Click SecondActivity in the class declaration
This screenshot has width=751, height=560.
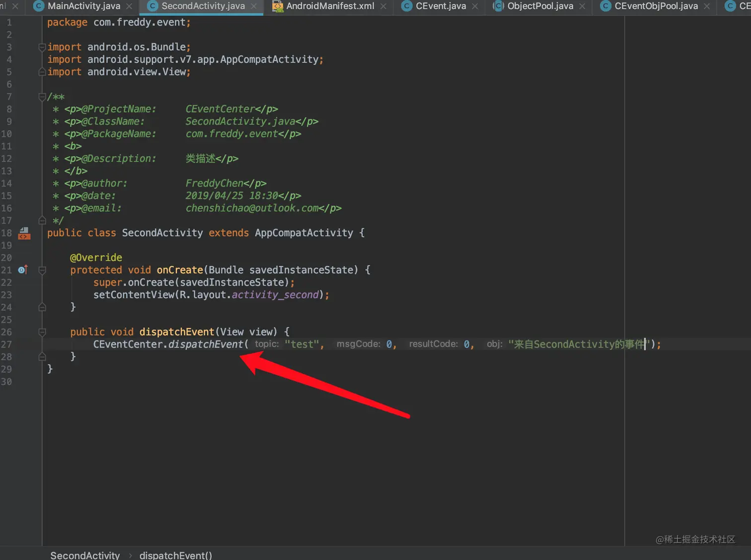coord(162,233)
